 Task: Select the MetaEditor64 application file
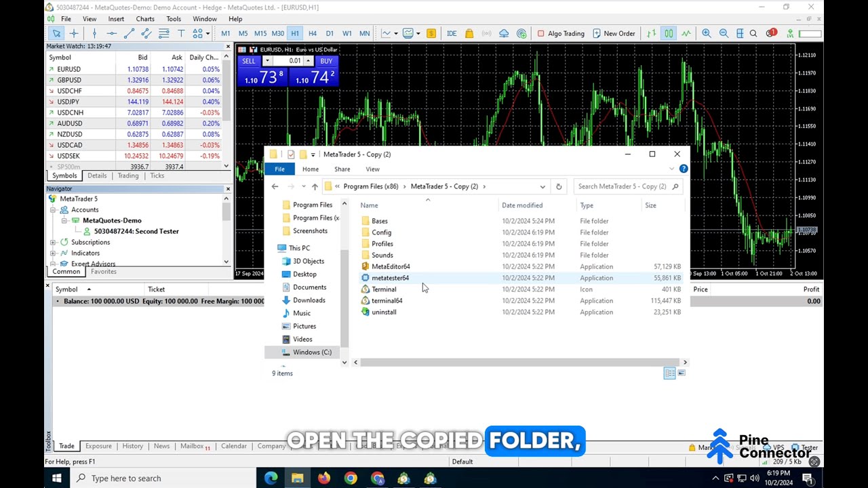click(390, 266)
